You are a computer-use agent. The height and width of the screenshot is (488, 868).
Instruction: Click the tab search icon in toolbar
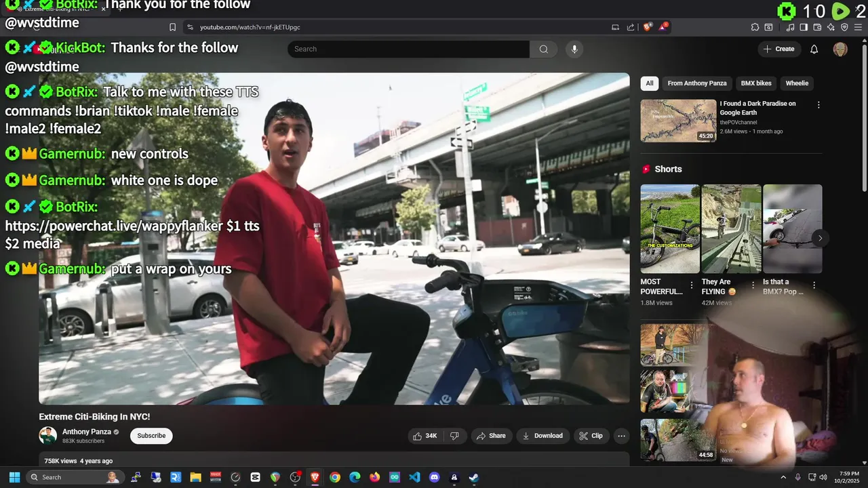point(768,27)
